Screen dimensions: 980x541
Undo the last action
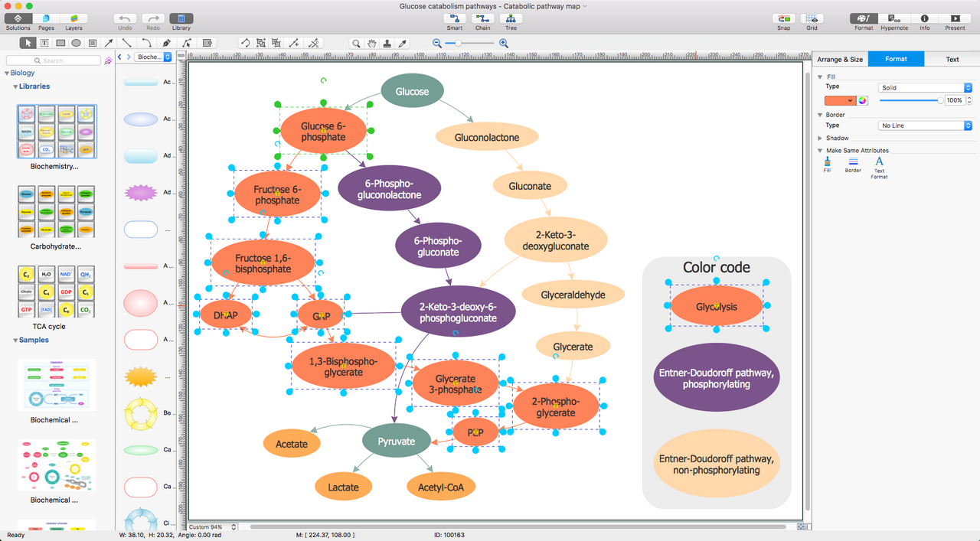[125, 18]
